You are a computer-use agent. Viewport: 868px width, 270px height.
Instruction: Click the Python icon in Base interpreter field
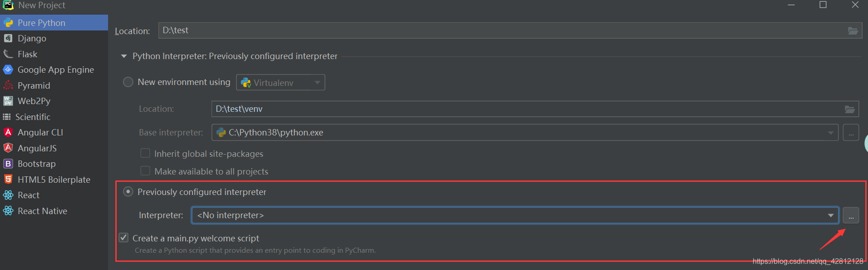[221, 132]
